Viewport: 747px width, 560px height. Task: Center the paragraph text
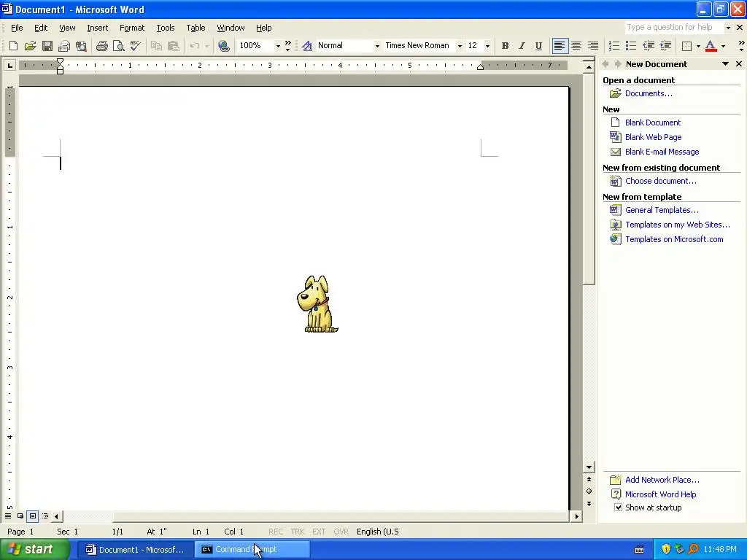click(x=576, y=46)
